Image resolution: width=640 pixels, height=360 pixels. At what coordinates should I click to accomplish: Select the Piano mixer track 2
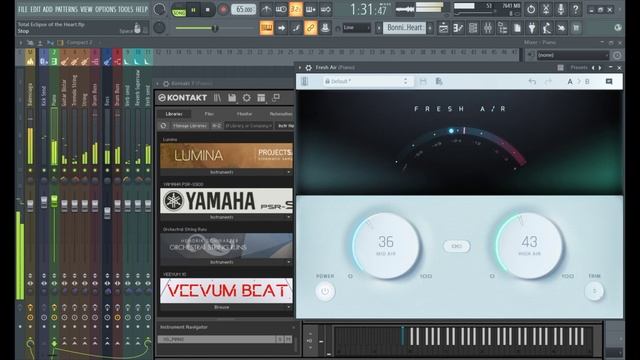(54, 57)
